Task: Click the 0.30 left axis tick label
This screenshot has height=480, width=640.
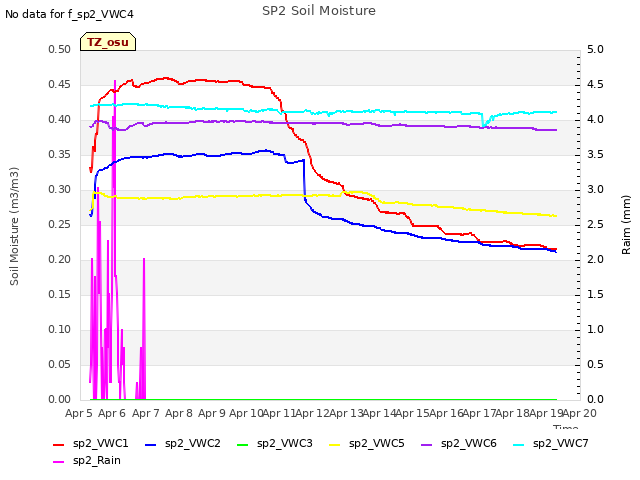Action: coord(60,190)
